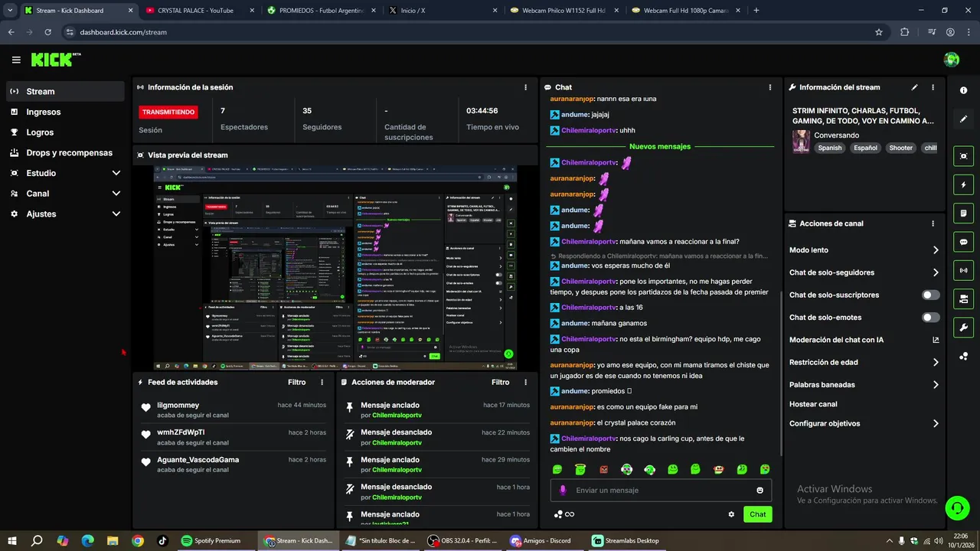Toggle the broadcast signal panel icon in right sidebar
The height and width of the screenshot is (551, 980).
[x=963, y=270]
